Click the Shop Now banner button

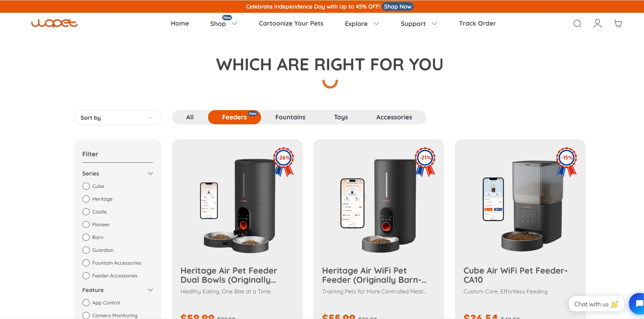coord(398,6)
